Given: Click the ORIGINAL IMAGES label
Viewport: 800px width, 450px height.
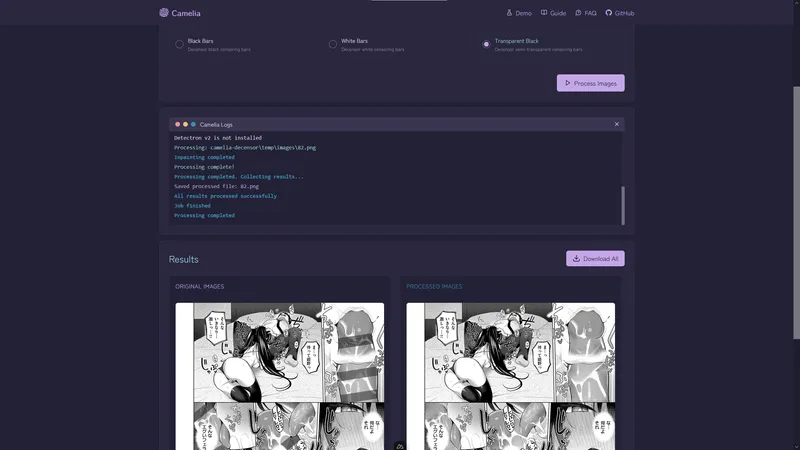Looking at the screenshot, I should pos(199,287).
